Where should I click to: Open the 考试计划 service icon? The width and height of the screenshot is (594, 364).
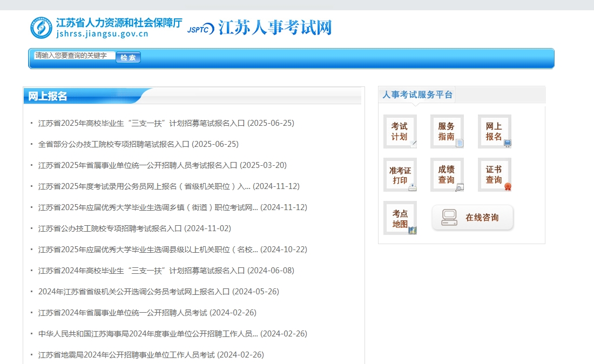tap(400, 131)
